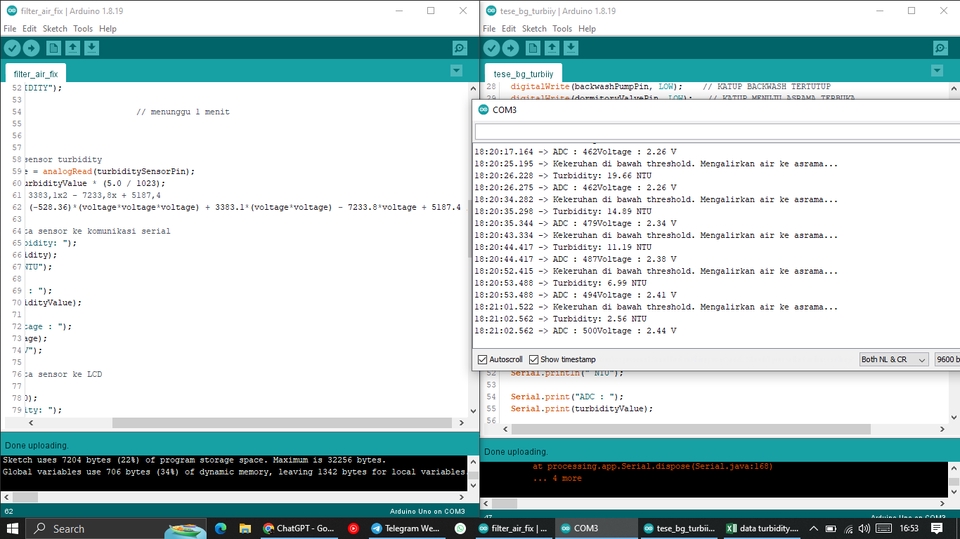The image size is (960, 539).
Task: Click the touch keyboard tray icon
Action: [x=883, y=529]
